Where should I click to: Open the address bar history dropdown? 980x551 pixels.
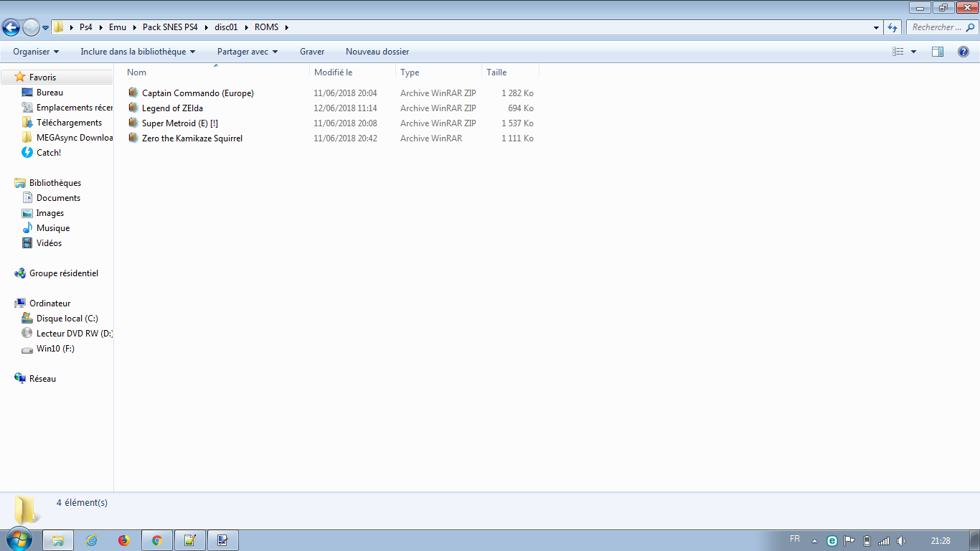click(877, 27)
